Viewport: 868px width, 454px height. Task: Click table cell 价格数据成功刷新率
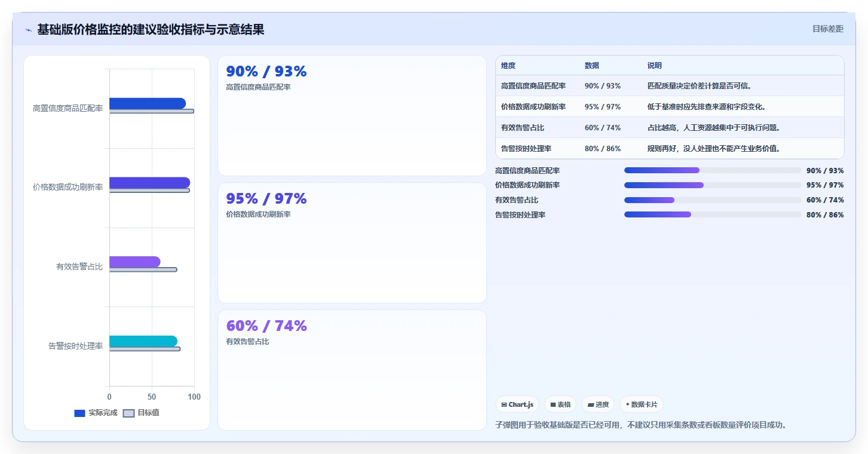(x=533, y=107)
